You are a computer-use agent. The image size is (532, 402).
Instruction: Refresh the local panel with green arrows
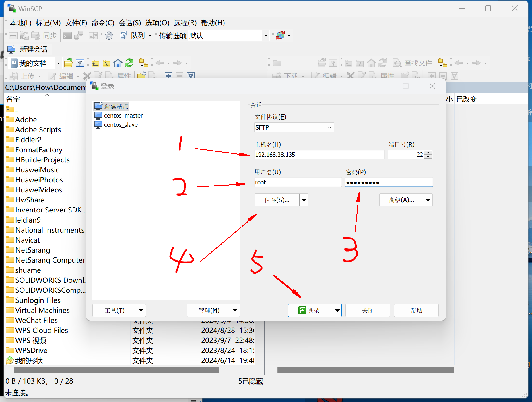coord(129,63)
